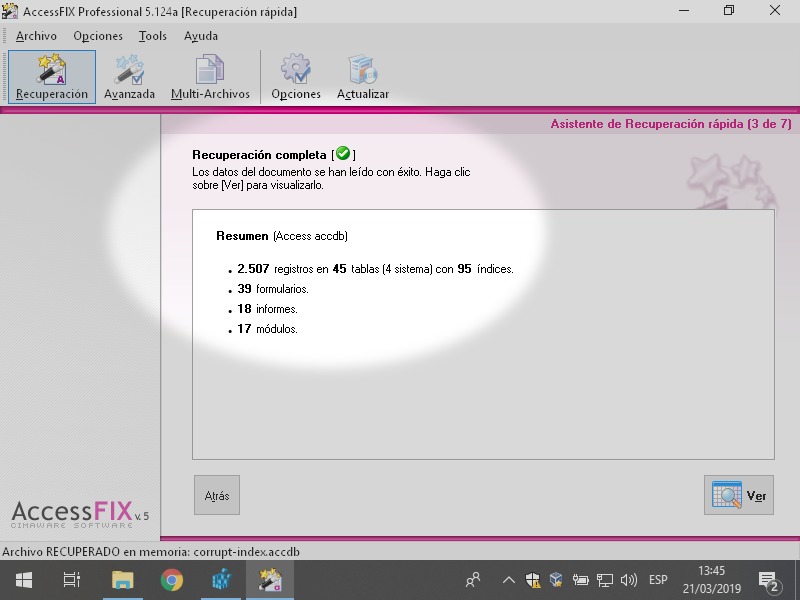The width and height of the screenshot is (800, 600).
Task: Open Google Chrome from the taskbar
Action: (x=172, y=579)
